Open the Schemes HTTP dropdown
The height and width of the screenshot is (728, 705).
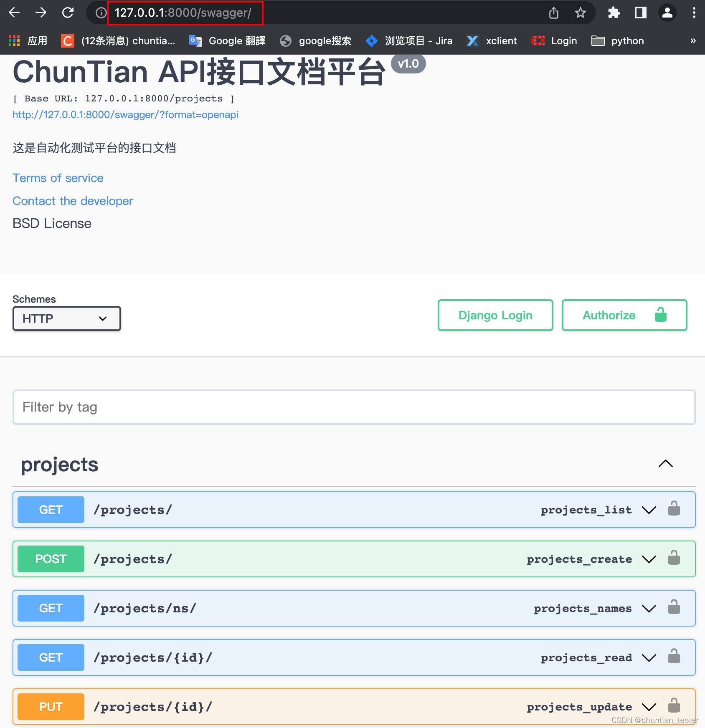(66, 318)
